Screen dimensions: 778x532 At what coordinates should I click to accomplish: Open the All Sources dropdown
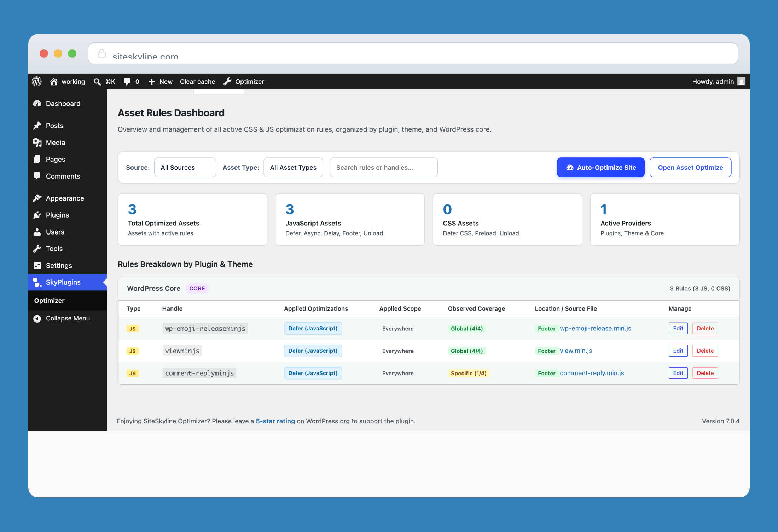(x=185, y=168)
